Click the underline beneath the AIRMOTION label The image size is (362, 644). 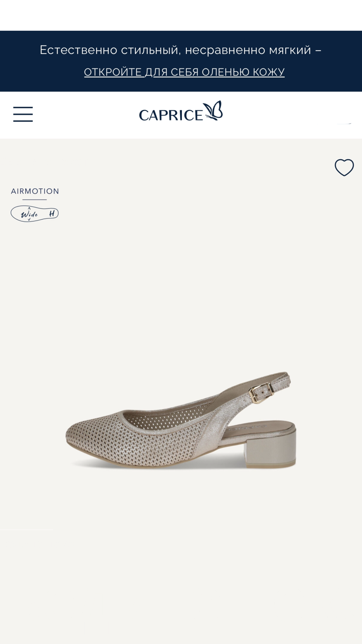point(35,200)
